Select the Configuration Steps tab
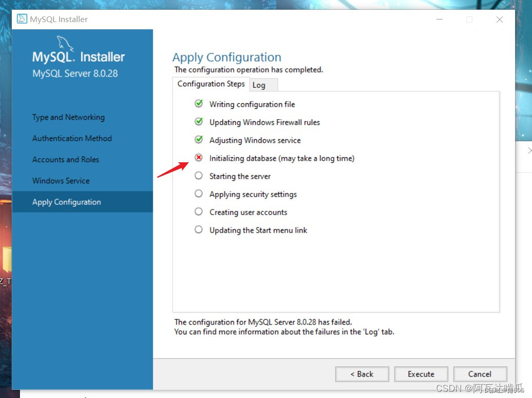 [x=211, y=84]
